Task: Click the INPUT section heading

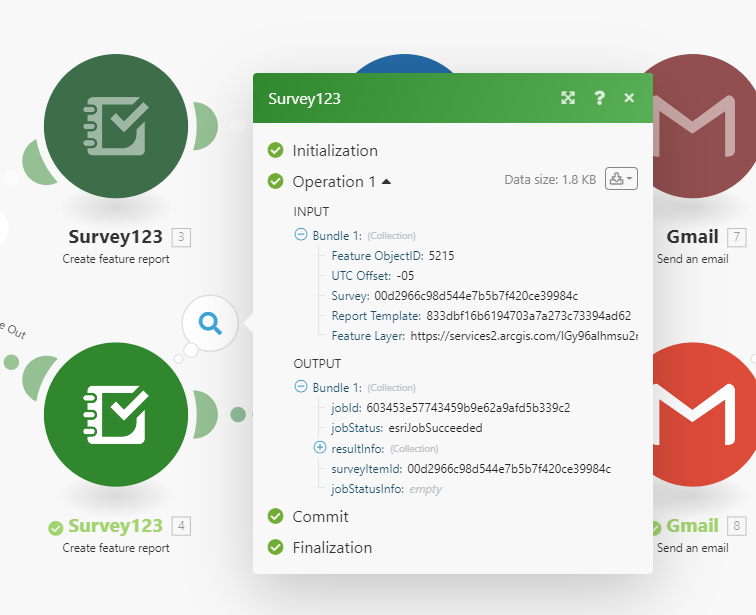Action: point(311,212)
